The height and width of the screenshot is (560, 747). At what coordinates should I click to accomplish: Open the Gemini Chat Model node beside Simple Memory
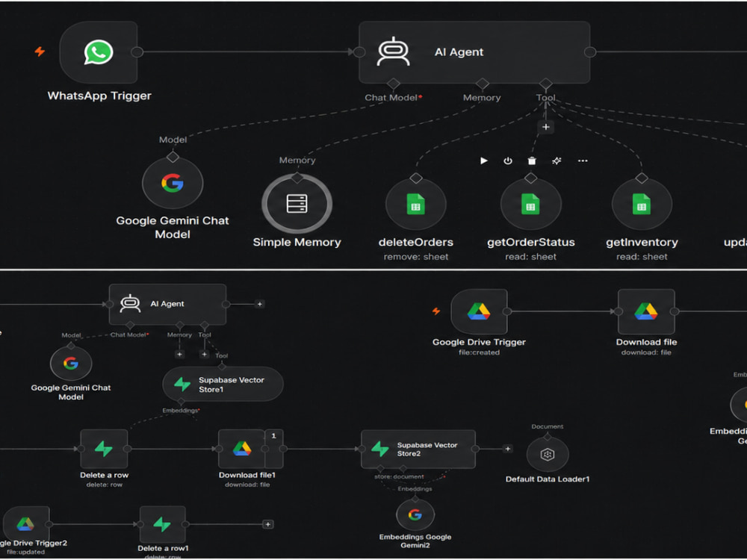tap(173, 184)
